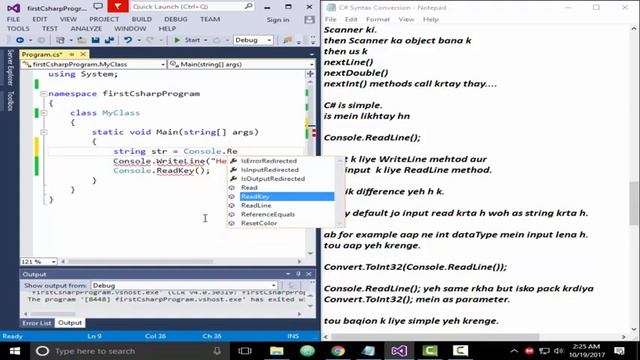Click the Find in Files toolbar icon
The image size is (640, 360).
click(x=287, y=40)
